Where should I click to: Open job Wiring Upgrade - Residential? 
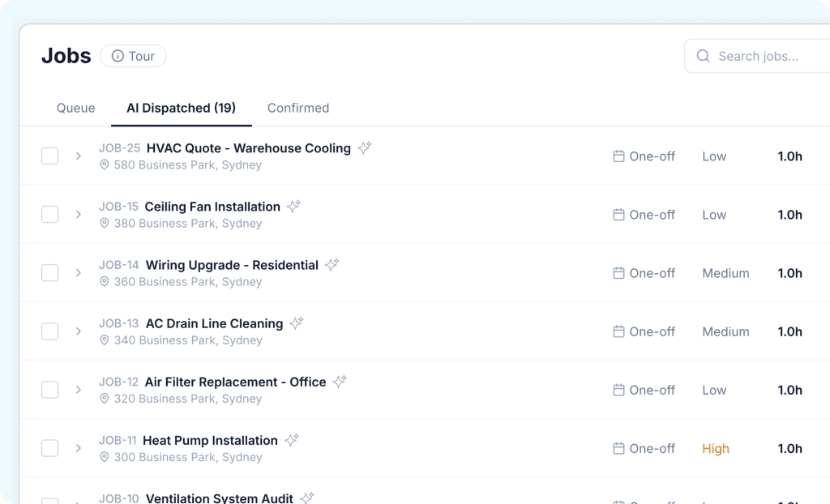[x=232, y=265]
